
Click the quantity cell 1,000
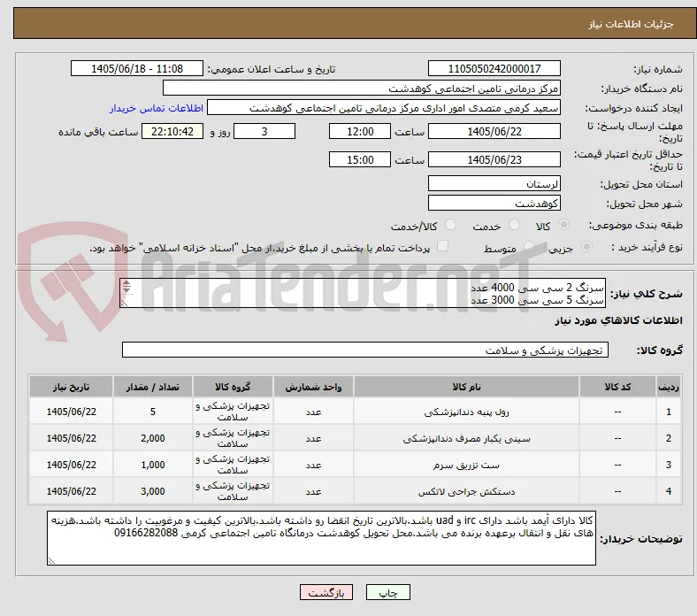[x=152, y=465]
